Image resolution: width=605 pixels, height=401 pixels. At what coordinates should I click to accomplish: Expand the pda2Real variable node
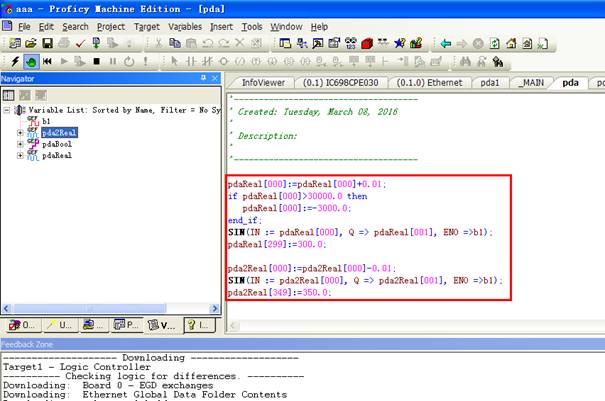pyautogui.click(x=20, y=132)
